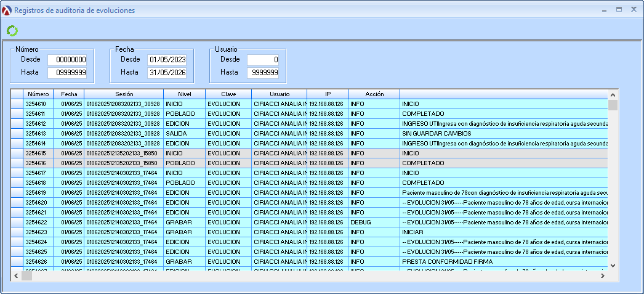
Task: Click the EDICION level cell in row 3254614
Action: [x=185, y=144]
